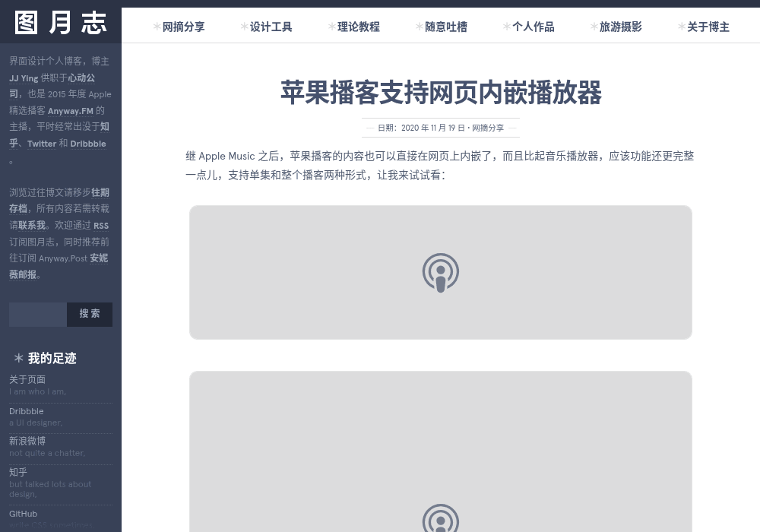
Task: Click the first podcast embed player icon
Action: [x=441, y=273]
